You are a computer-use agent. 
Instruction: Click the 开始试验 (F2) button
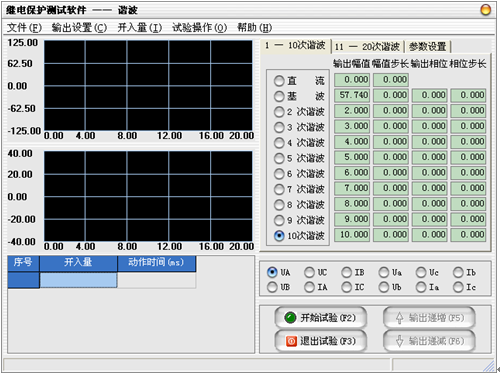click(x=321, y=318)
